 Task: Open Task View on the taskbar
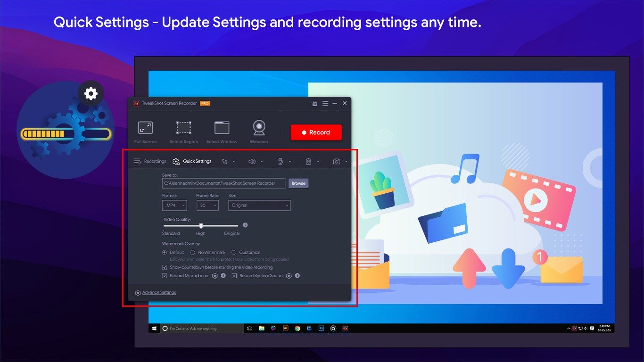pos(250,328)
